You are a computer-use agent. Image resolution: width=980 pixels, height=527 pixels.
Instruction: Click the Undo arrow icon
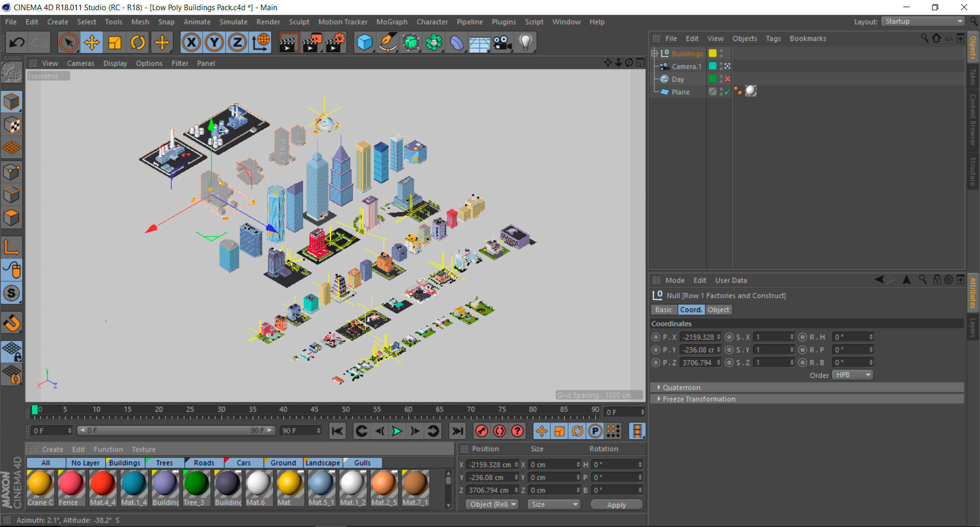pyautogui.click(x=17, y=42)
